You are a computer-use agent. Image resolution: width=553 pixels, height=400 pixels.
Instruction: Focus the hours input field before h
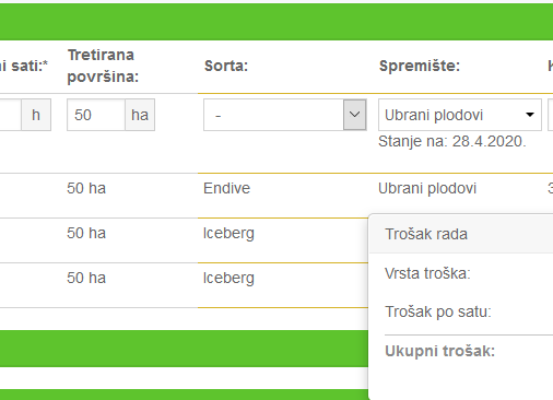[x=11, y=115]
